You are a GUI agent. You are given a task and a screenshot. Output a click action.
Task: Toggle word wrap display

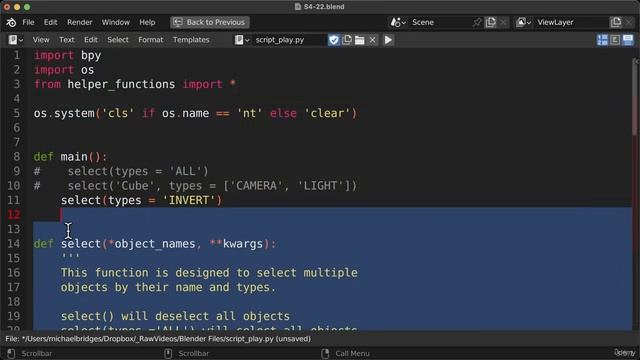615,40
